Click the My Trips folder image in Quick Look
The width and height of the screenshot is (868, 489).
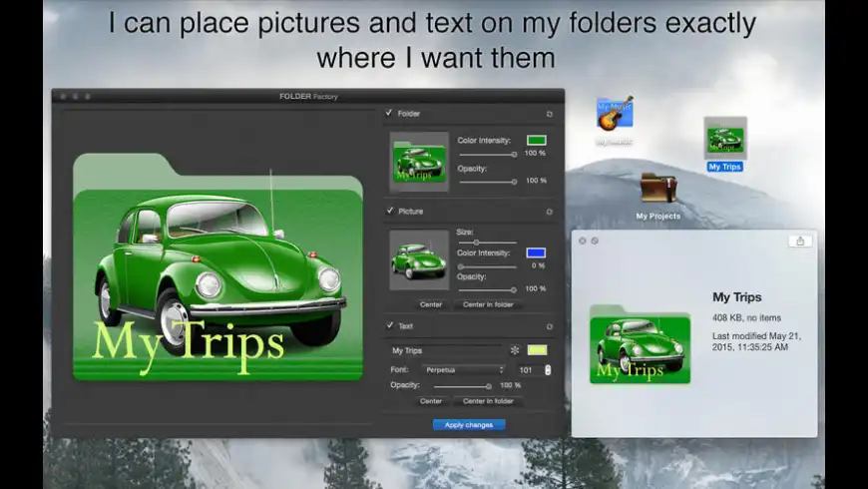coord(640,344)
